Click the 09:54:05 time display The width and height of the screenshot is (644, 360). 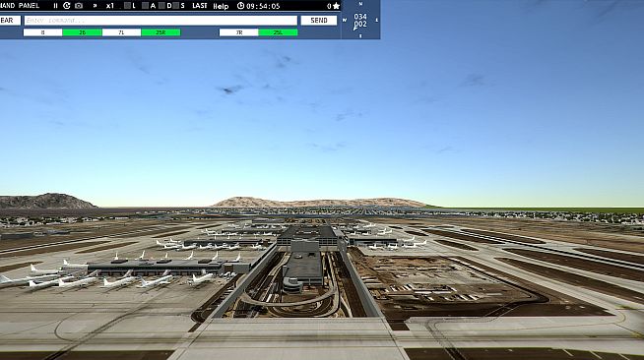pos(263,6)
